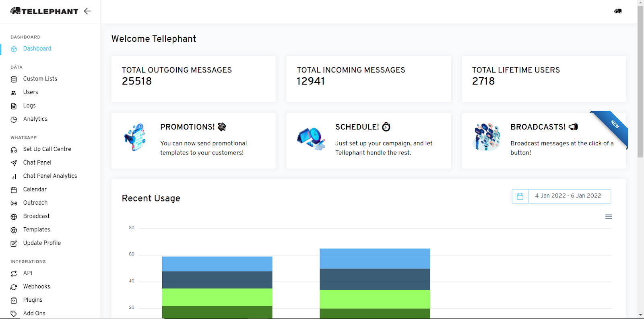Click the Webhooks refresh icon

click(x=14, y=287)
